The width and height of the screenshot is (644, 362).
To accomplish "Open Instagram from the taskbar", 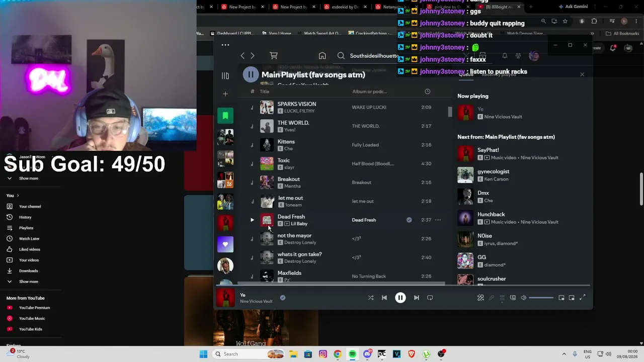I will coord(323,354).
